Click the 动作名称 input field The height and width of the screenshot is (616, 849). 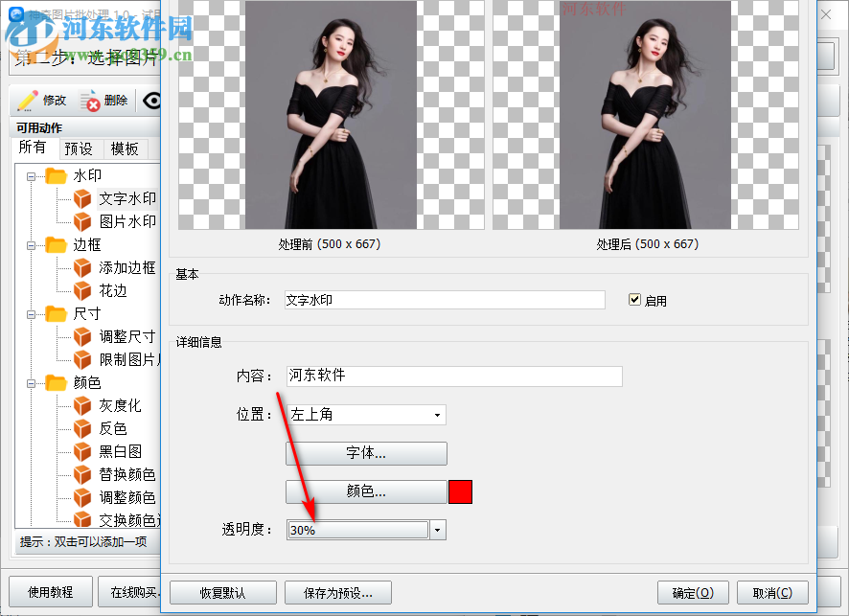tap(445, 300)
